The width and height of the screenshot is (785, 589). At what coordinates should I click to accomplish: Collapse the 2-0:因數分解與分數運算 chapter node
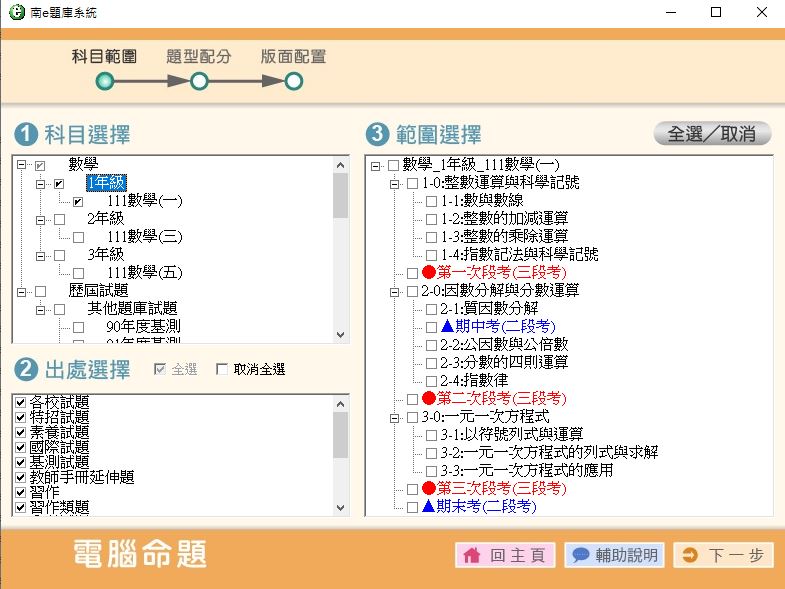(x=394, y=291)
